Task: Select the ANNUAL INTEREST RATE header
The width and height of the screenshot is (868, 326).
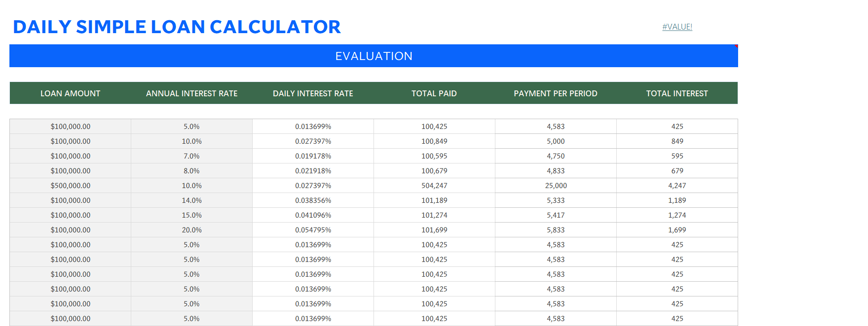Action: pos(192,93)
